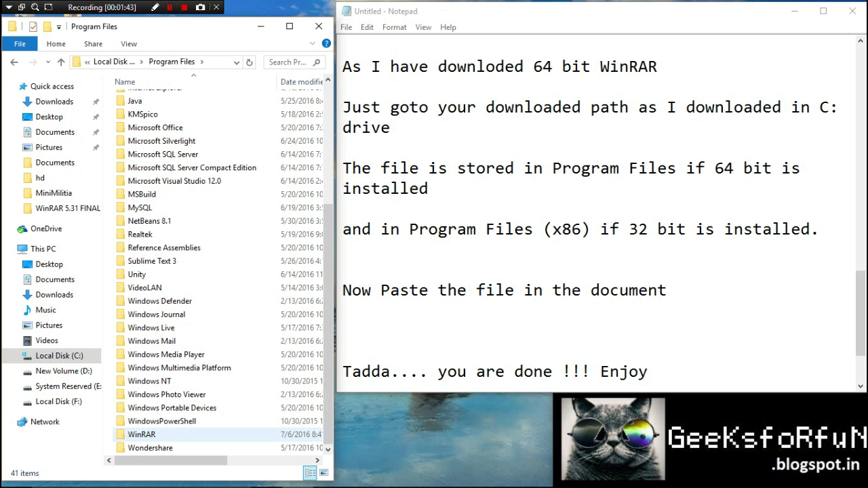Open Customize Quick Access Toolbar dropdown
The width and height of the screenshot is (868, 488).
point(59,27)
